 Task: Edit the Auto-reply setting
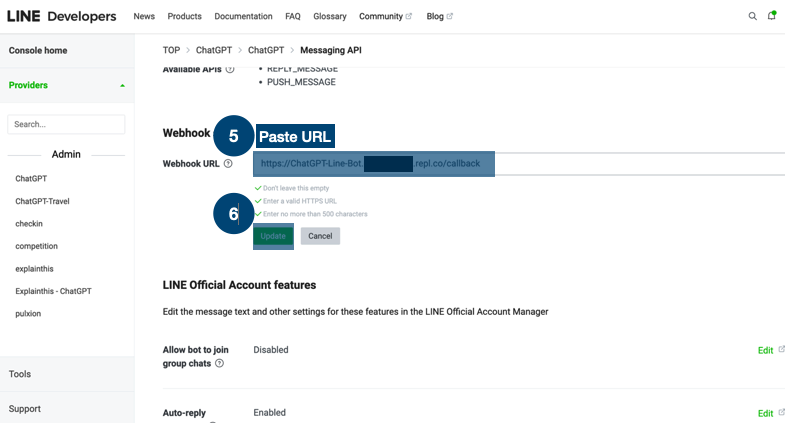(x=765, y=413)
